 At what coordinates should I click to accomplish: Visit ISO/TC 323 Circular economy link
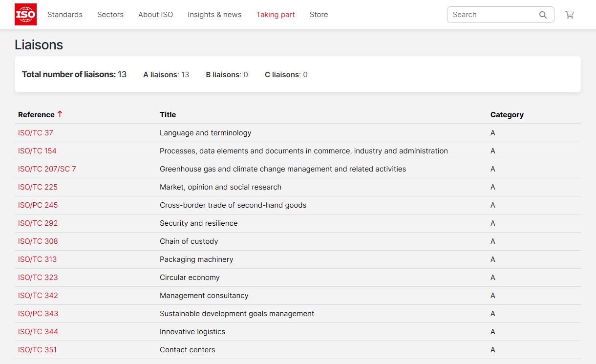coord(38,278)
